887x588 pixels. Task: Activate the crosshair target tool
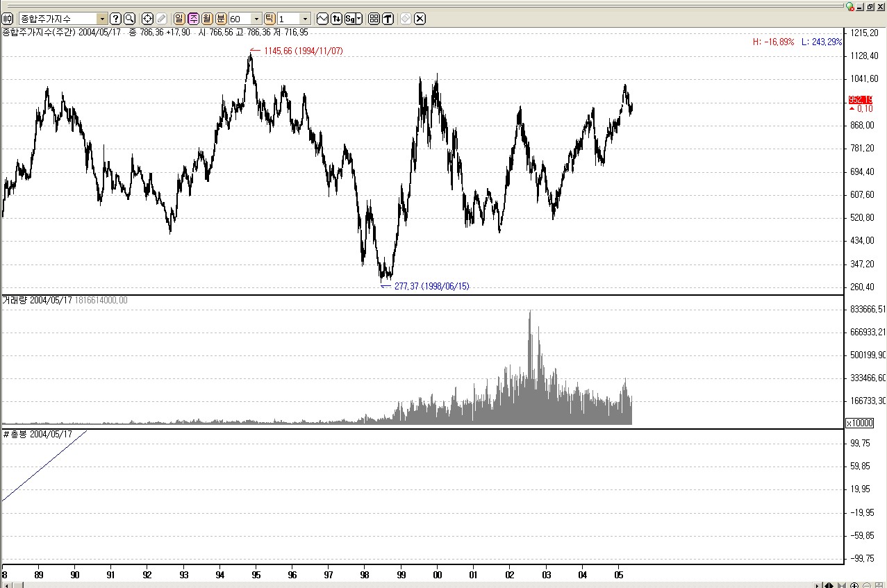pyautogui.click(x=147, y=19)
